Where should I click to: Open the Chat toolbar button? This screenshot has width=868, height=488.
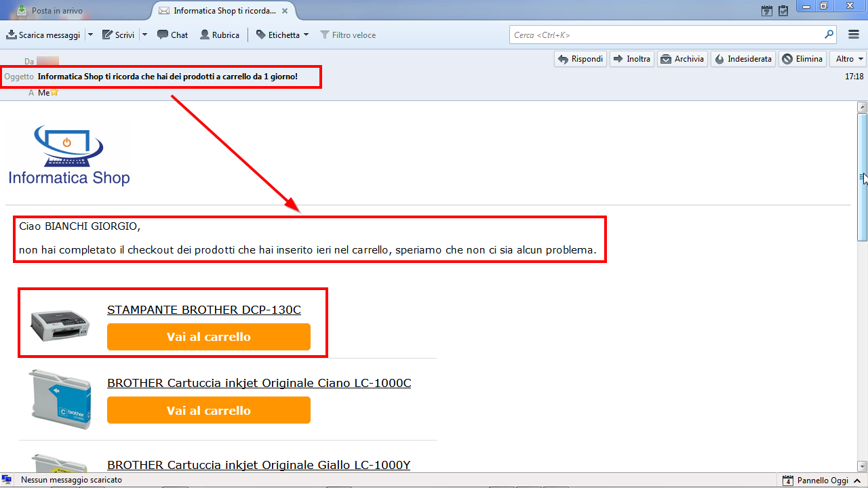tap(173, 35)
